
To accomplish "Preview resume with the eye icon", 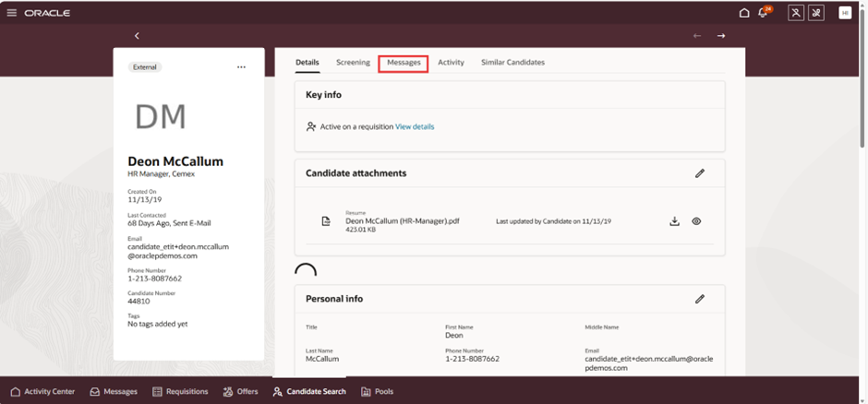I will click(x=696, y=221).
